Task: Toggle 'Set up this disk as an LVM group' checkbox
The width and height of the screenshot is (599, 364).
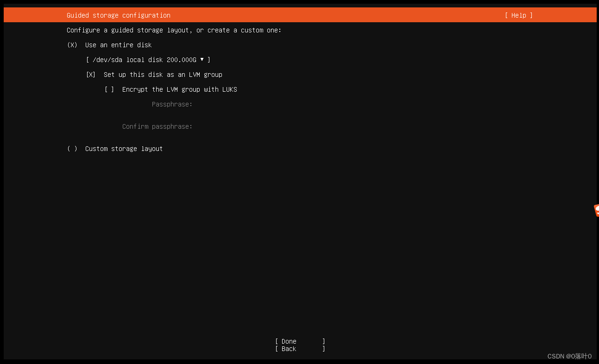Action: pyautogui.click(x=91, y=75)
